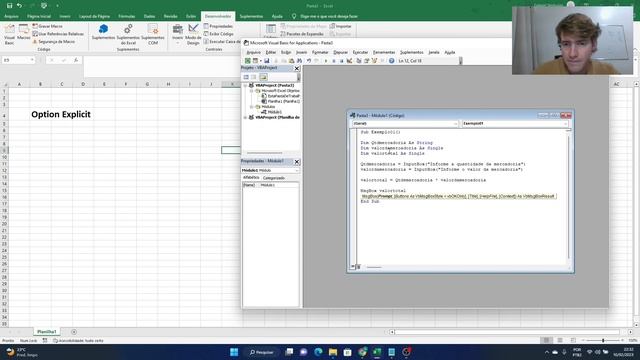Open the Layout da Página tab
This screenshot has height=360, width=640.
(94, 16)
